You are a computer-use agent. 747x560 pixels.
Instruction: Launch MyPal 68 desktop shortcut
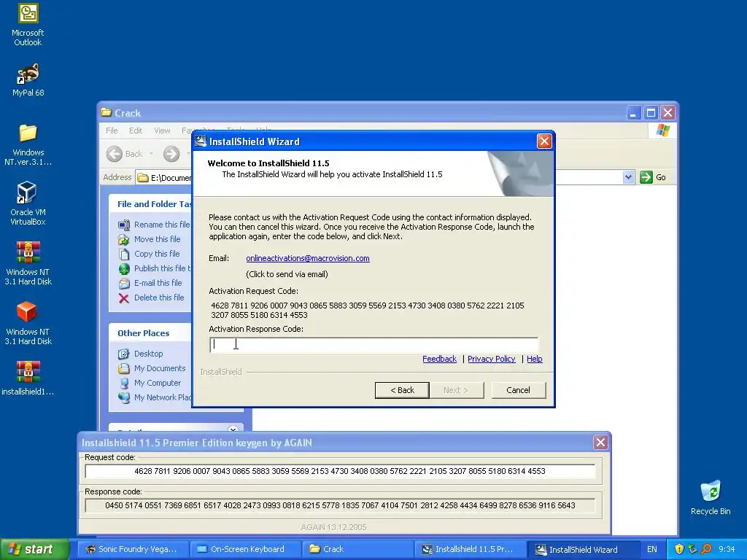28,80
